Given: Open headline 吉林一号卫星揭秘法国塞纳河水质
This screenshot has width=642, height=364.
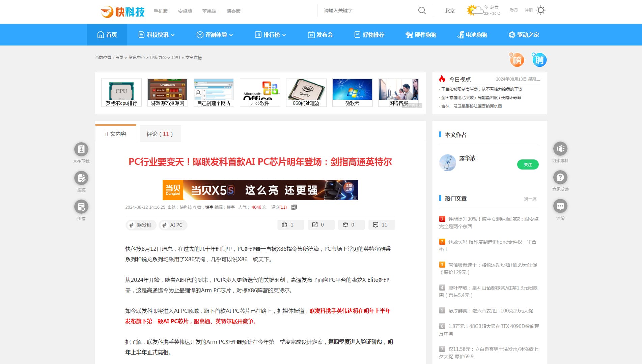Looking at the screenshot, I should [472, 106].
